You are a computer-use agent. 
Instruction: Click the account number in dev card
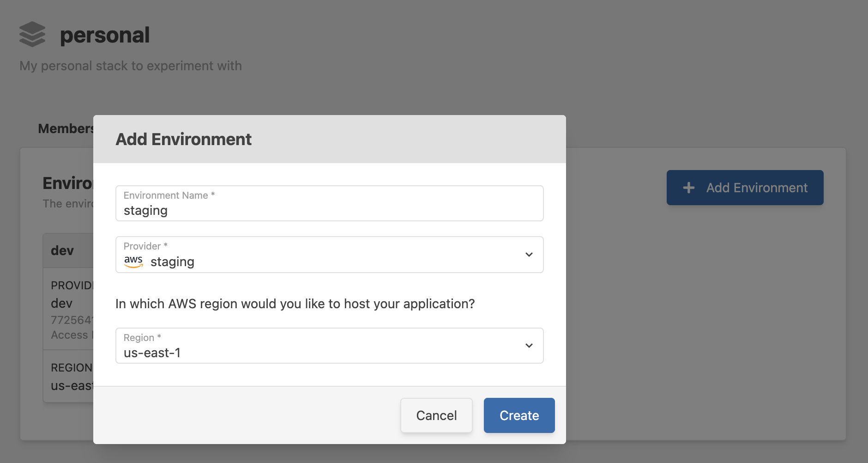tap(72, 320)
